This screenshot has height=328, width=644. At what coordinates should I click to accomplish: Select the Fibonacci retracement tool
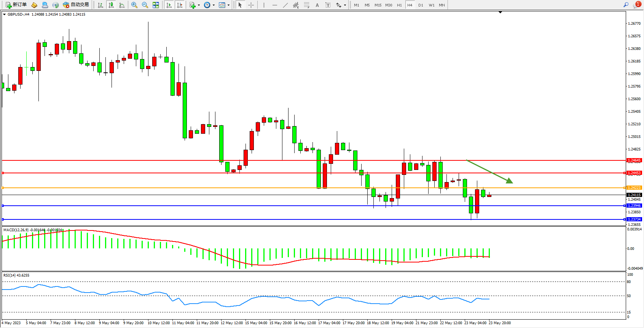307,5
